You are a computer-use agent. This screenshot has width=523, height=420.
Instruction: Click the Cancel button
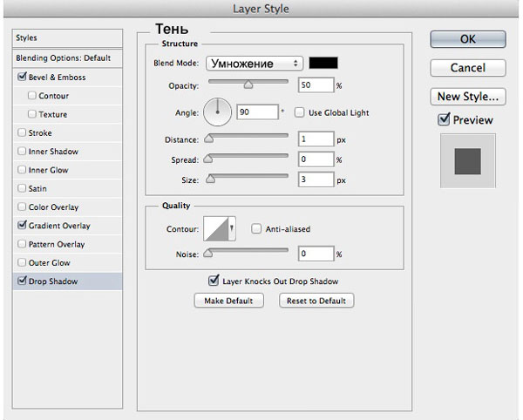pyautogui.click(x=467, y=68)
